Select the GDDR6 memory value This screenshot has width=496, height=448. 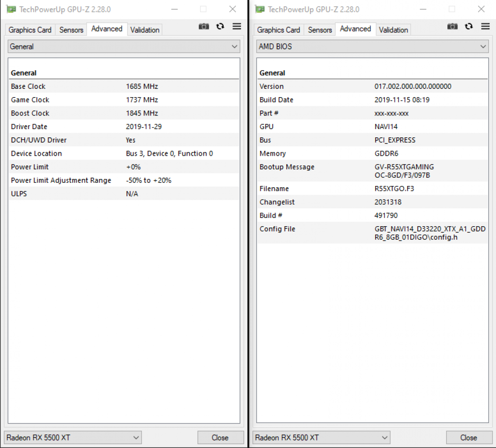coord(386,154)
